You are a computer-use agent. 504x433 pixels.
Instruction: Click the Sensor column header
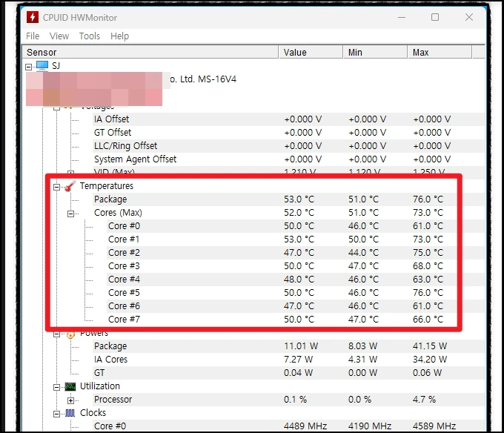[x=150, y=52]
